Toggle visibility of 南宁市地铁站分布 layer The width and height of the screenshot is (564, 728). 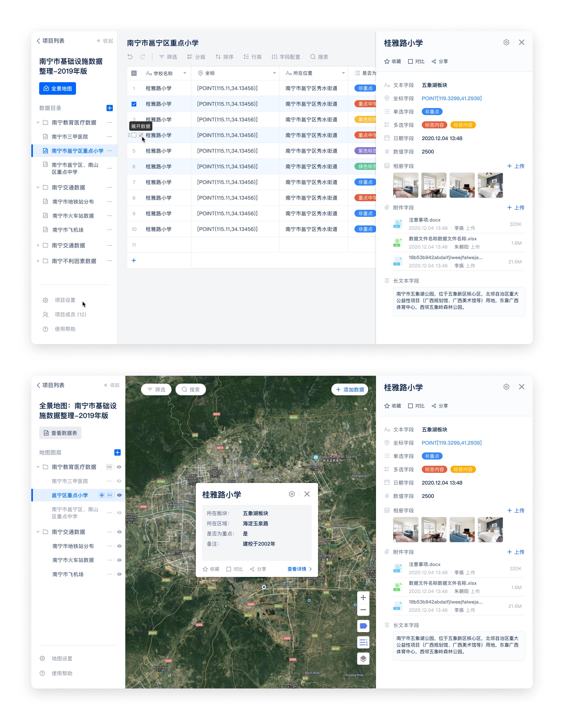click(x=119, y=546)
